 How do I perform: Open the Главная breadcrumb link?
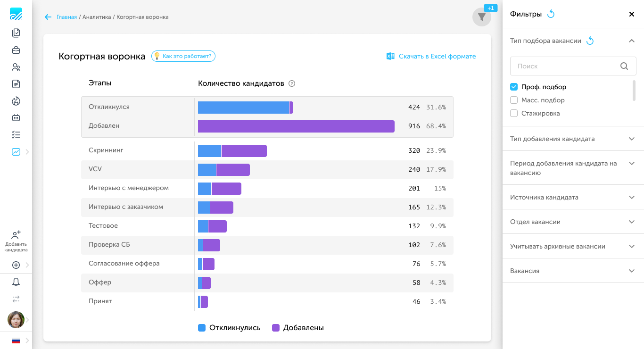(66, 17)
